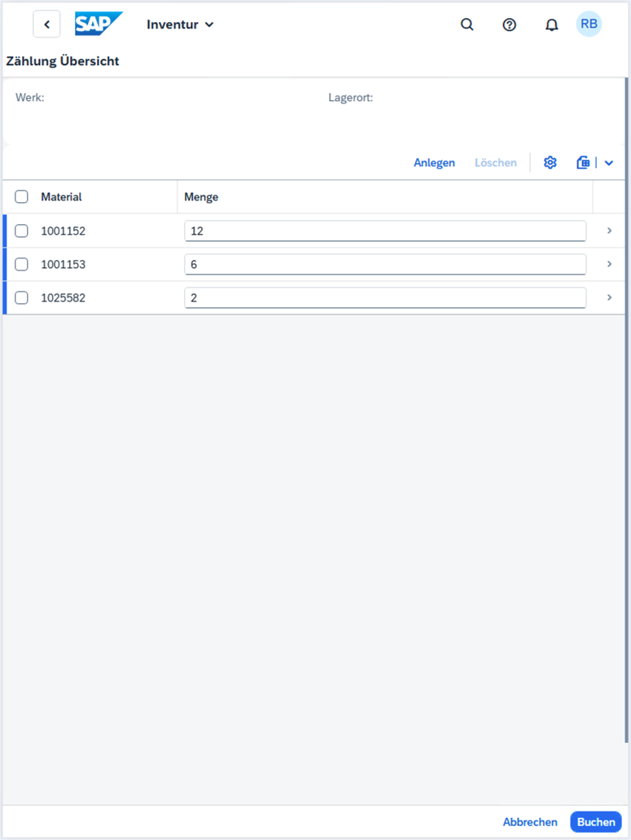Click the back navigation arrow button
This screenshot has width=631, height=840.
click(46, 24)
